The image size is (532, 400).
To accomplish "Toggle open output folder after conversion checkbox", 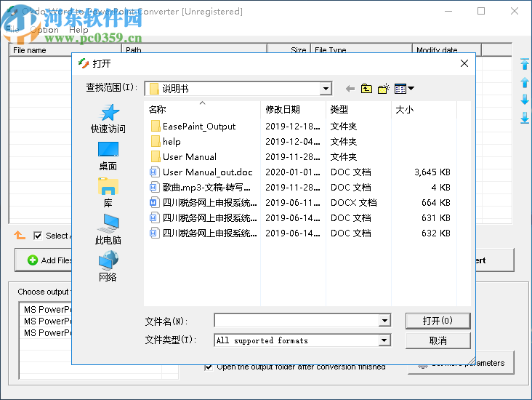I will 209,367.
